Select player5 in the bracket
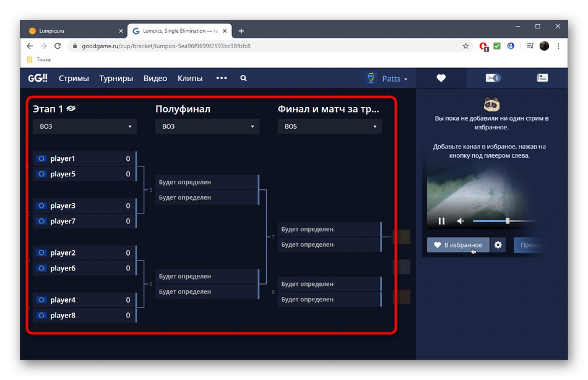The height and width of the screenshot is (380, 588). pos(84,174)
